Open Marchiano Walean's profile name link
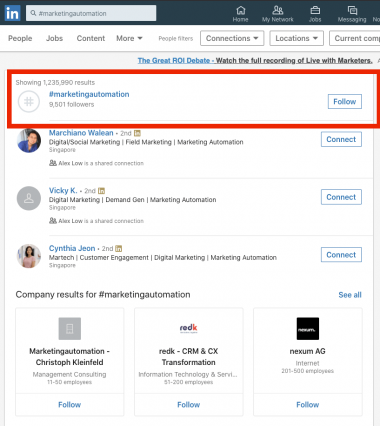This screenshot has width=380, height=426. point(81,133)
